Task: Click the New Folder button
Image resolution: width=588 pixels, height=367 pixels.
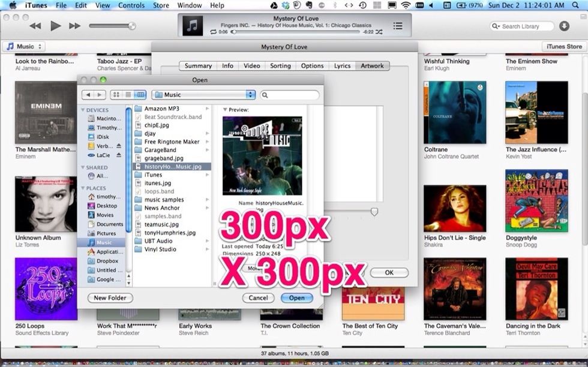Action: [x=110, y=298]
